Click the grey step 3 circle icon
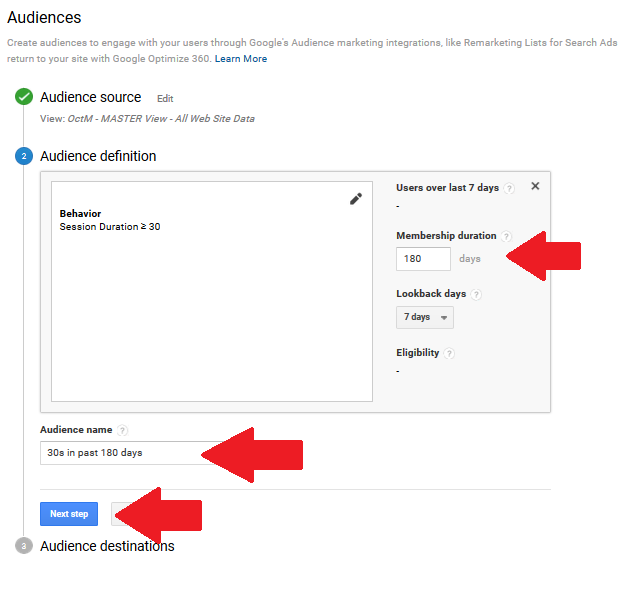 [x=24, y=546]
